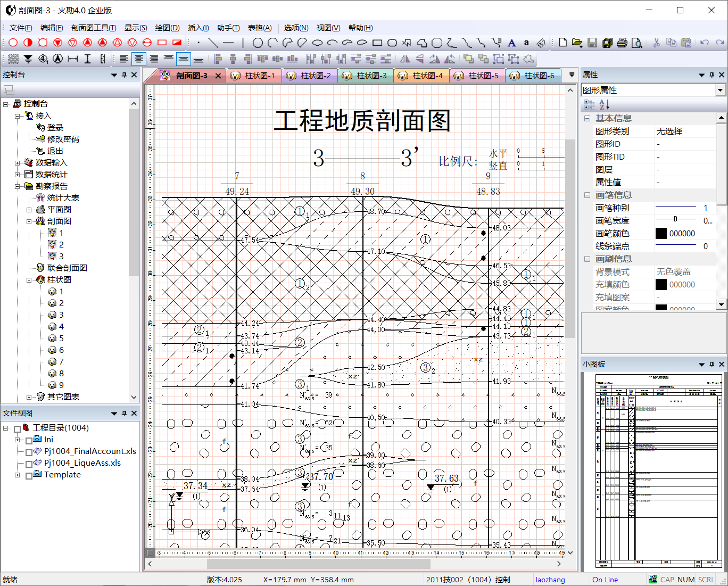The image size is (728, 586).
Task: Select the capital A text tool
Action: pos(511,43)
